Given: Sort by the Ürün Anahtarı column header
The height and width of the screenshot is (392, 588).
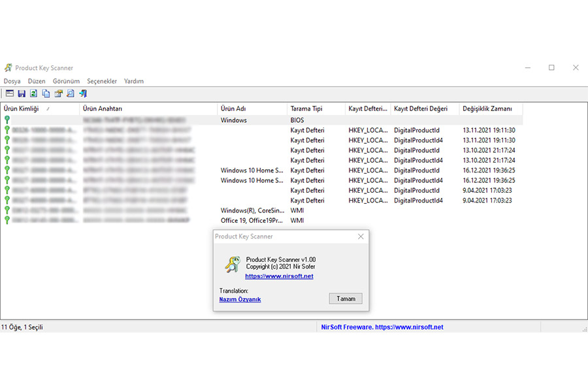Looking at the screenshot, I should click(x=148, y=109).
